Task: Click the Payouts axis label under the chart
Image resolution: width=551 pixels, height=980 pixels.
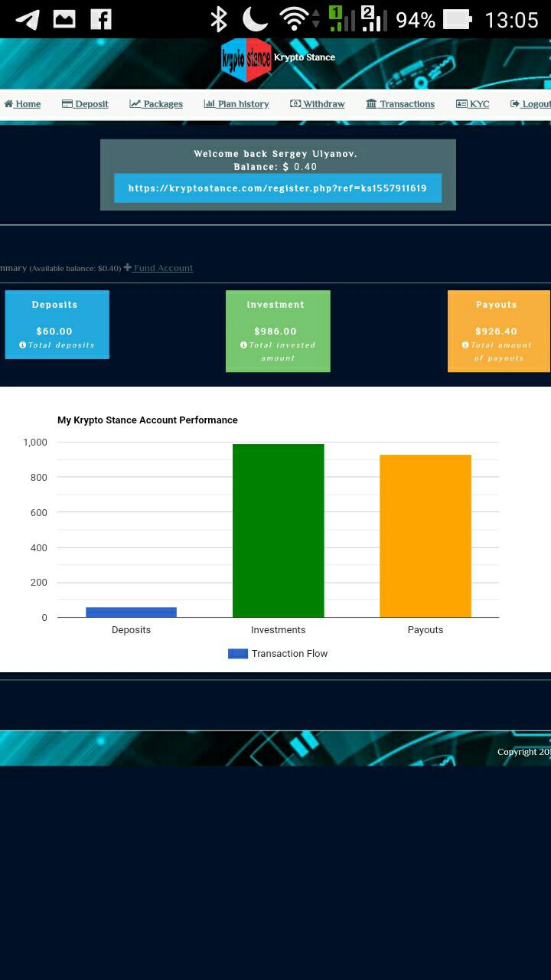Action: point(425,630)
